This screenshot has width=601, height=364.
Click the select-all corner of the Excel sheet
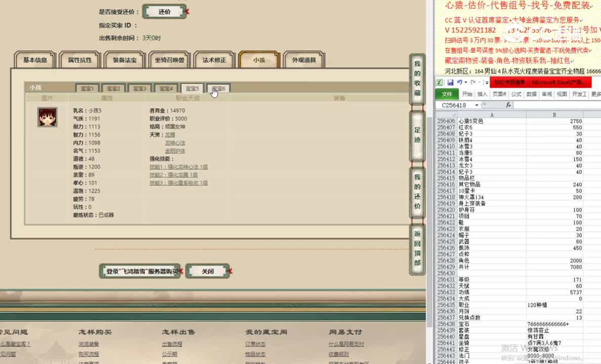446,115
